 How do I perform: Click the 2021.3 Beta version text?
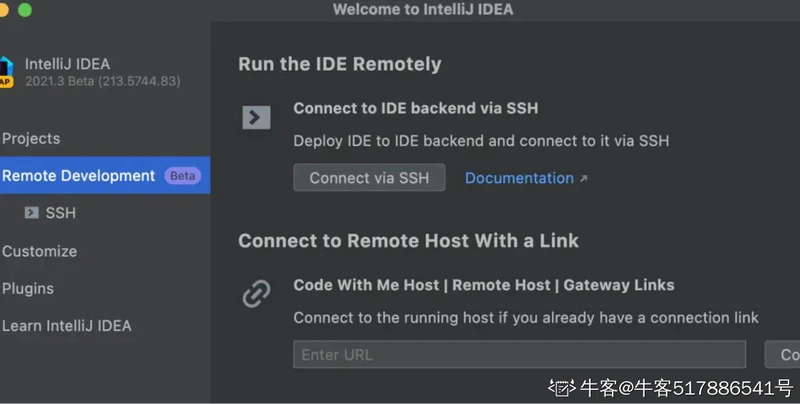pos(102,81)
